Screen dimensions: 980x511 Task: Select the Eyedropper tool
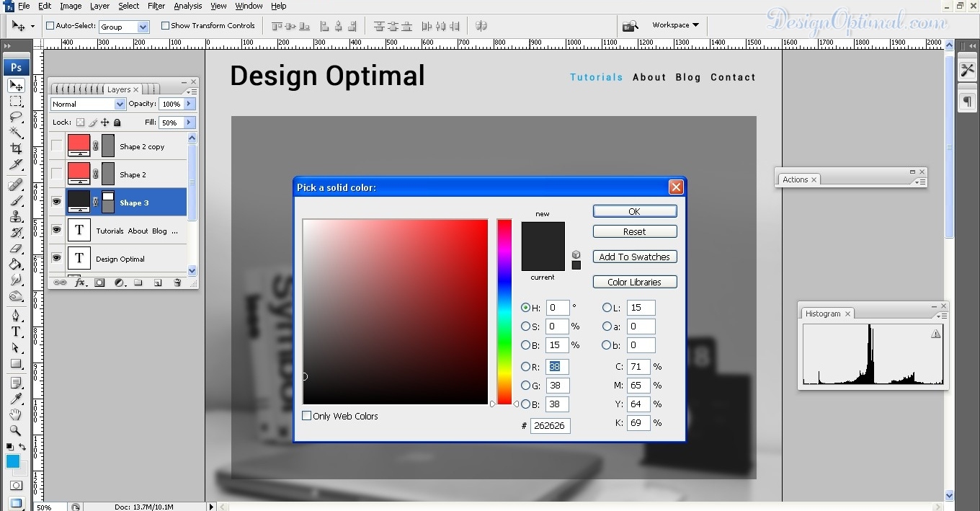point(16,399)
